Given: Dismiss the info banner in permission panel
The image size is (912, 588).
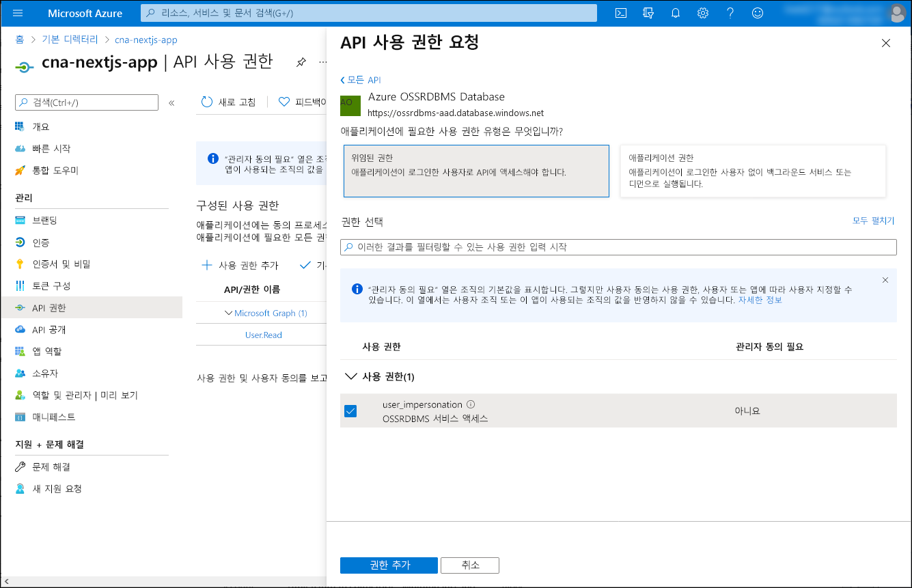Looking at the screenshot, I should [885, 280].
